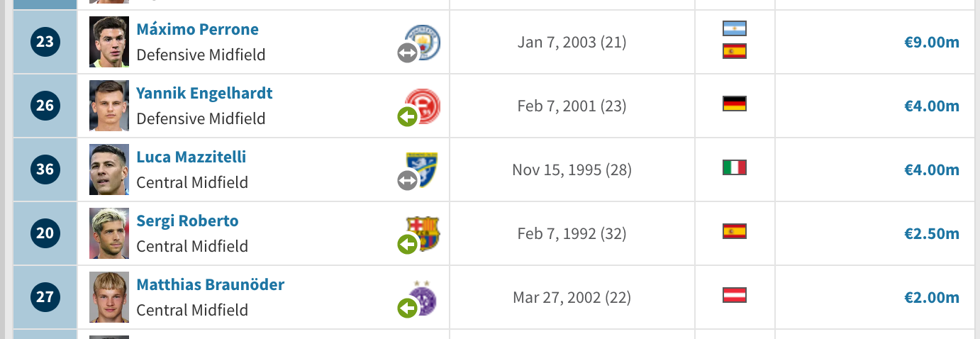Viewport: 980px width, 339px height.
Task: Click the Fortuna Düsseldorf club crest
Action: 423,106
